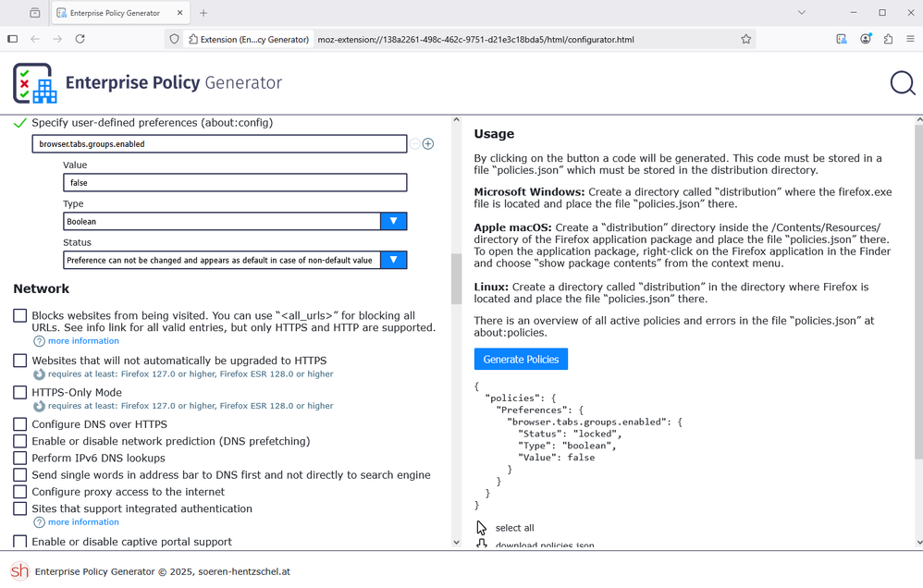The image size is (923, 588).
Task: Open the list all tabs chevron
Action: click(801, 13)
